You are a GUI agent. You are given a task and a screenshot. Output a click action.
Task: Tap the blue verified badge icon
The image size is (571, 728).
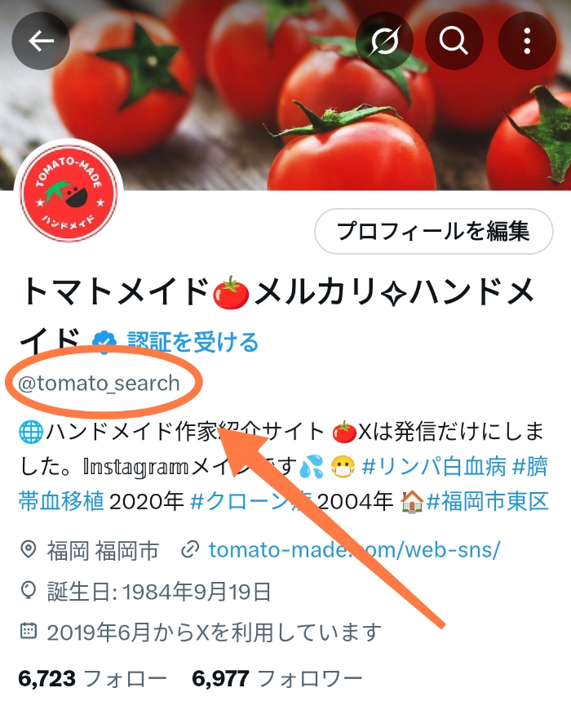104,343
